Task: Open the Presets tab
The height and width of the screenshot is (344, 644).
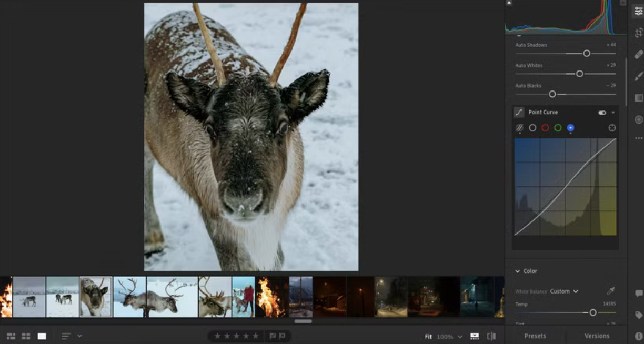Action: [x=535, y=336]
